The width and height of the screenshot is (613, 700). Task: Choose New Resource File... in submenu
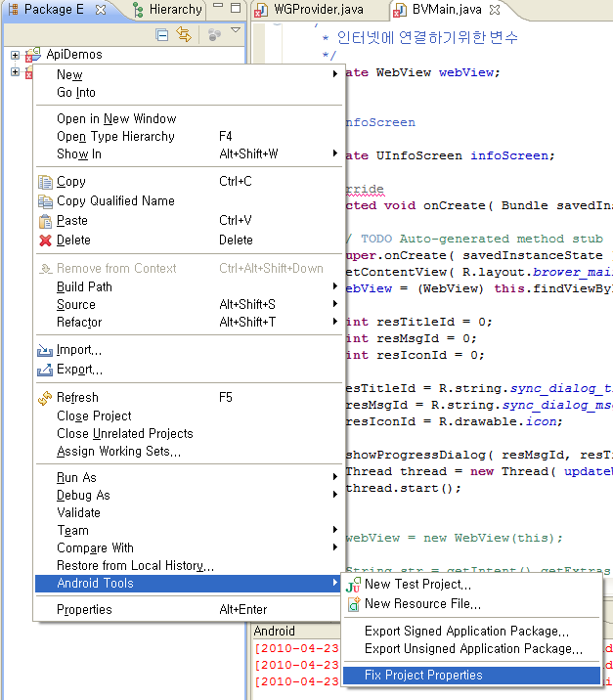(471, 604)
